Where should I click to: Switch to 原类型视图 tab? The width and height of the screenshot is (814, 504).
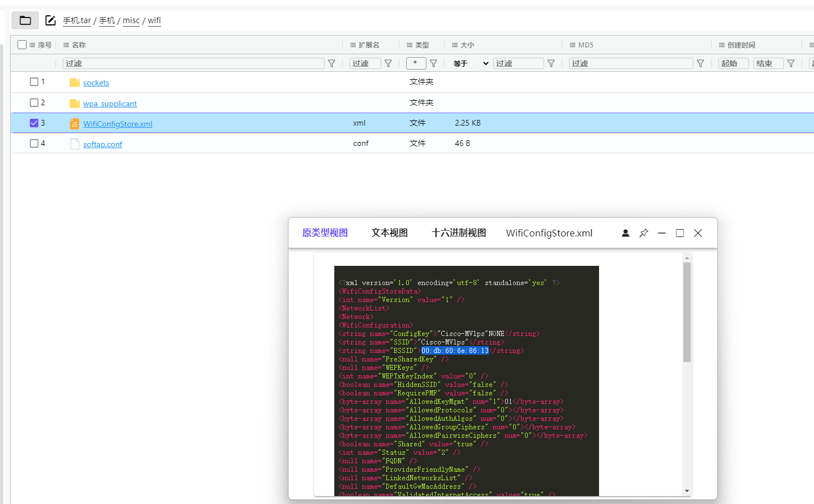(x=325, y=233)
